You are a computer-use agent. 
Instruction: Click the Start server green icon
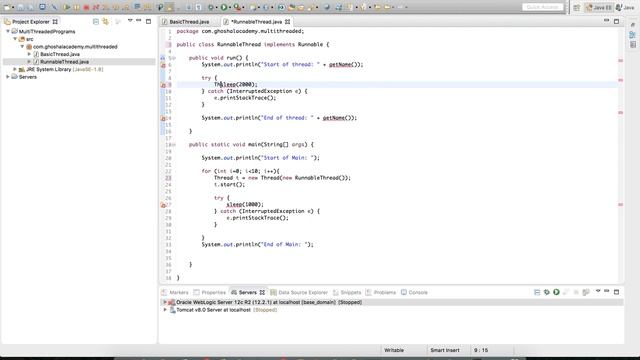pyautogui.click(x=556, y=292)
